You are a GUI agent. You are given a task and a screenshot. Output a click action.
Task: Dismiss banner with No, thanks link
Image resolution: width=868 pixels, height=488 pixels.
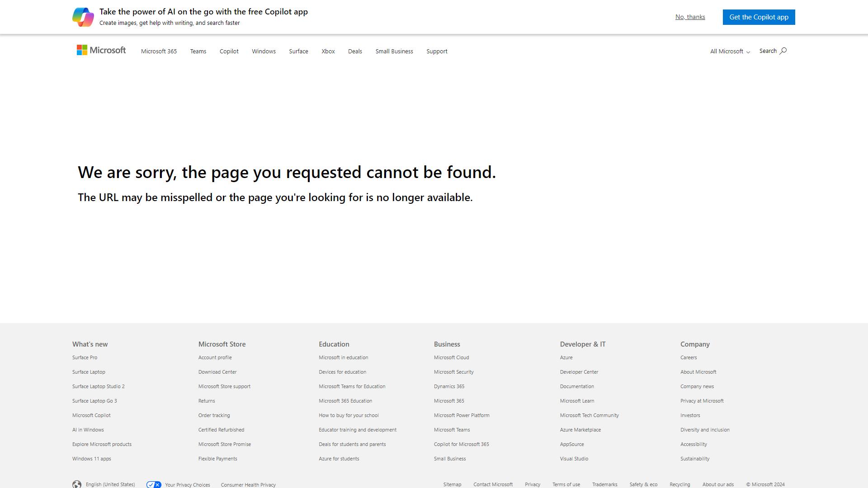click(690, 17)
